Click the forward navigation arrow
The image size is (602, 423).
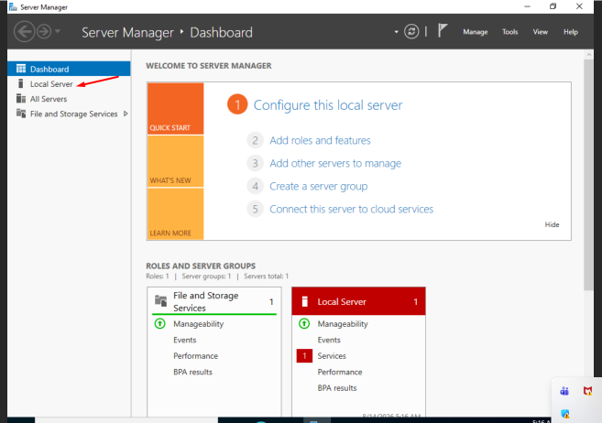tap(44, 31)
